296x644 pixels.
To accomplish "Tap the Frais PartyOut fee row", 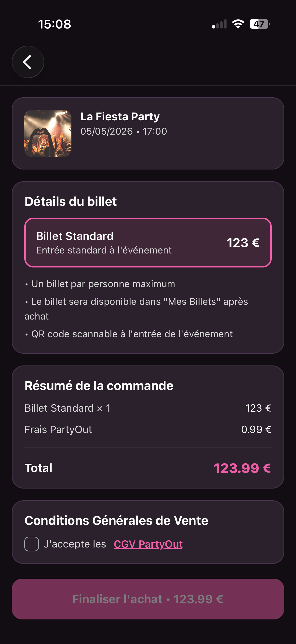I will [x=148, y=430].
